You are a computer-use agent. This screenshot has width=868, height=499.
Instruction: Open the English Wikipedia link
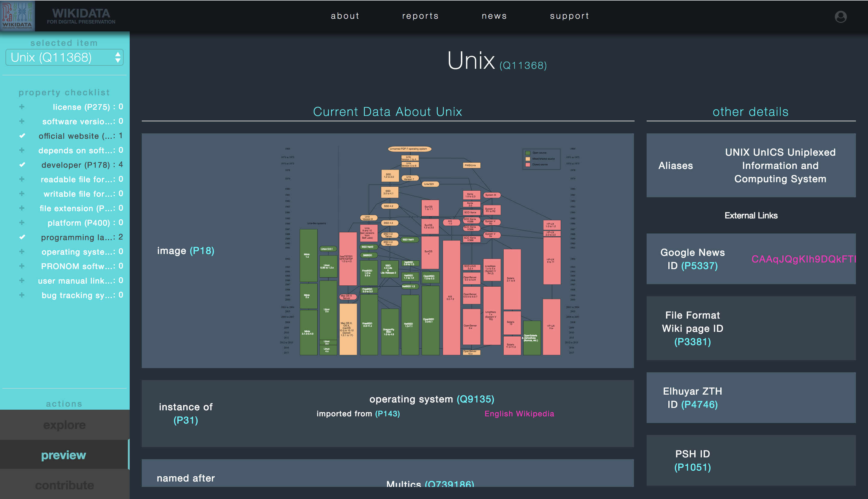pos(519,414)
